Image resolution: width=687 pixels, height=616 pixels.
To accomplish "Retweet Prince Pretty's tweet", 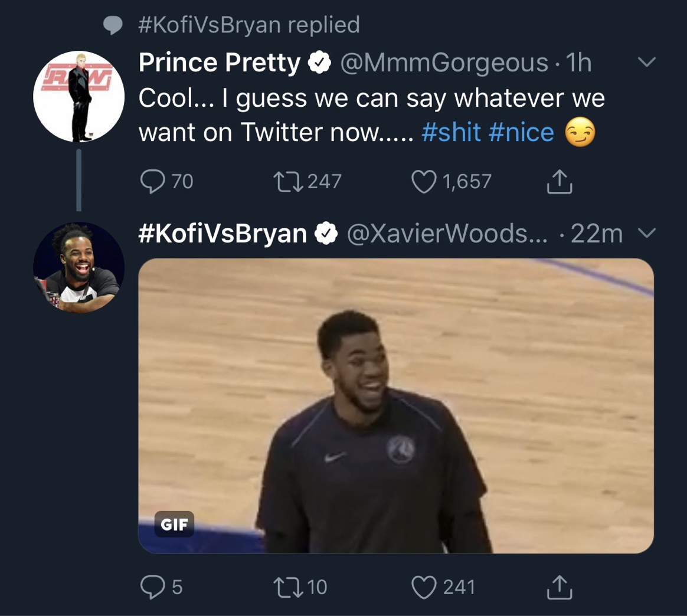I will pyautogui.click(x=288, y=181).
